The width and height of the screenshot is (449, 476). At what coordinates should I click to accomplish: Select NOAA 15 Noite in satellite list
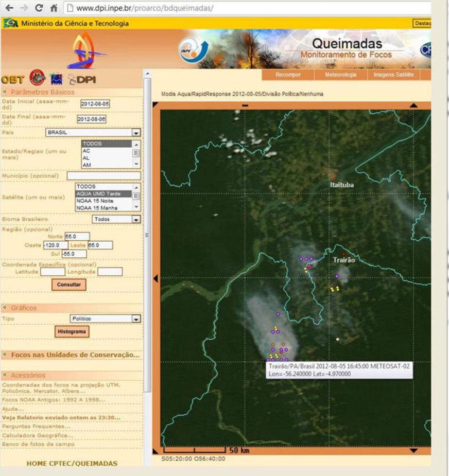(x=103, y=201)
